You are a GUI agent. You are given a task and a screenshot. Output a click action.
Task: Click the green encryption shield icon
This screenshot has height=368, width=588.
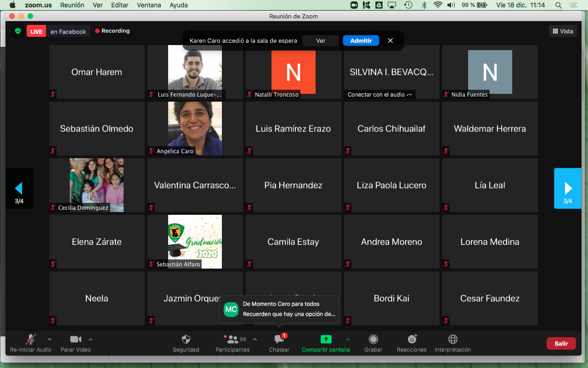click(x=18, y=31)
